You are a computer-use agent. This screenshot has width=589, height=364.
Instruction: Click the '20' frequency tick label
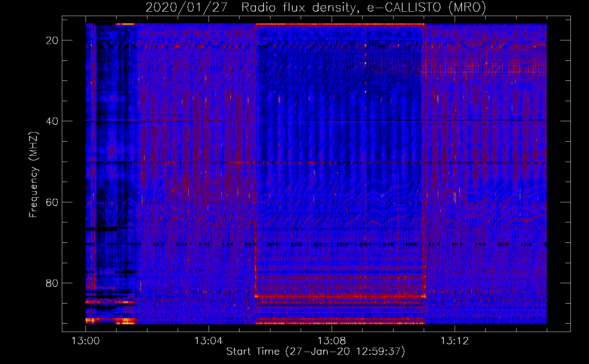(x=52, y=40)
